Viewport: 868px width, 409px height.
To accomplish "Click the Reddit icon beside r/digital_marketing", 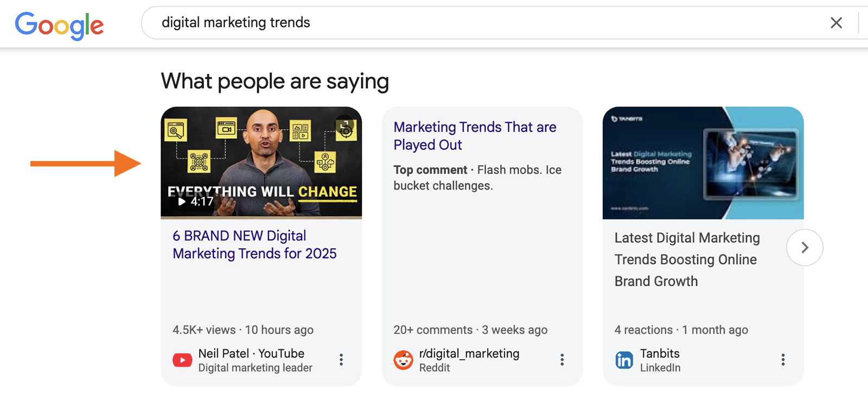I will coord(403,360).
